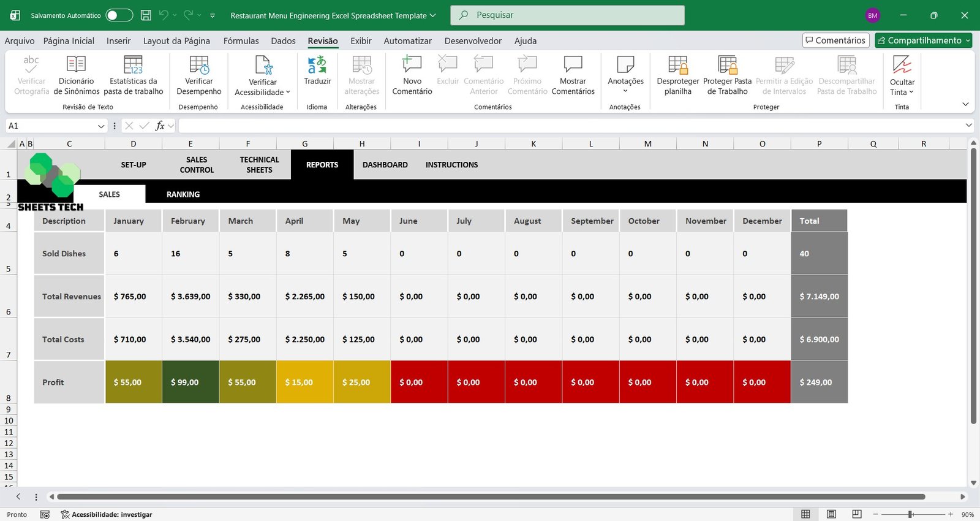Toggle the Salvamento Automático switch
This screenshot has width=980, height=521.
click(x=119, y=15)
